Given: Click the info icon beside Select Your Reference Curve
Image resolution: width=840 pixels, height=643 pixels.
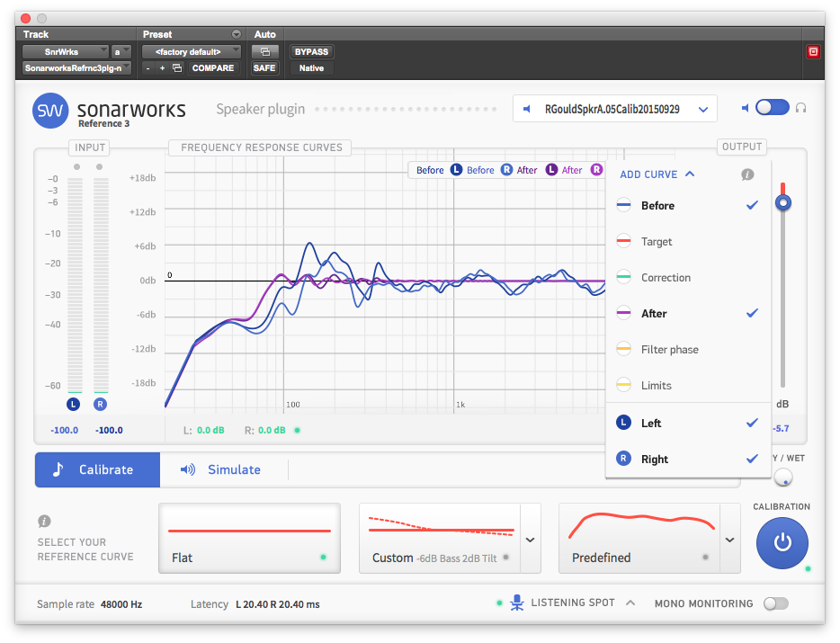Looking at the screenshot, I should [44, 522].
